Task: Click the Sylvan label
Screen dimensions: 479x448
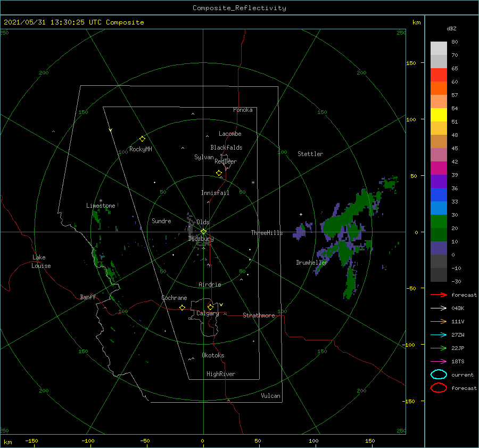Action: click(x=204, y=157)
